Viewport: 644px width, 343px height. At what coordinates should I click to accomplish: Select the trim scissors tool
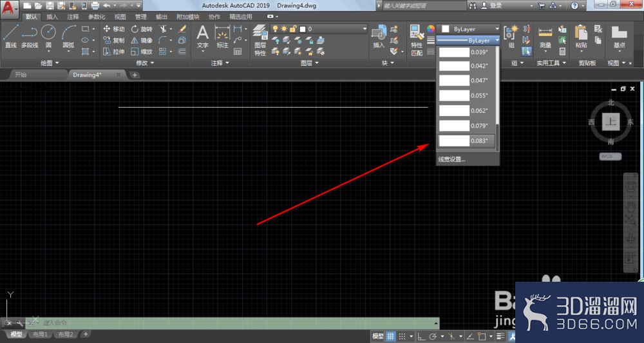coord(163,29)
